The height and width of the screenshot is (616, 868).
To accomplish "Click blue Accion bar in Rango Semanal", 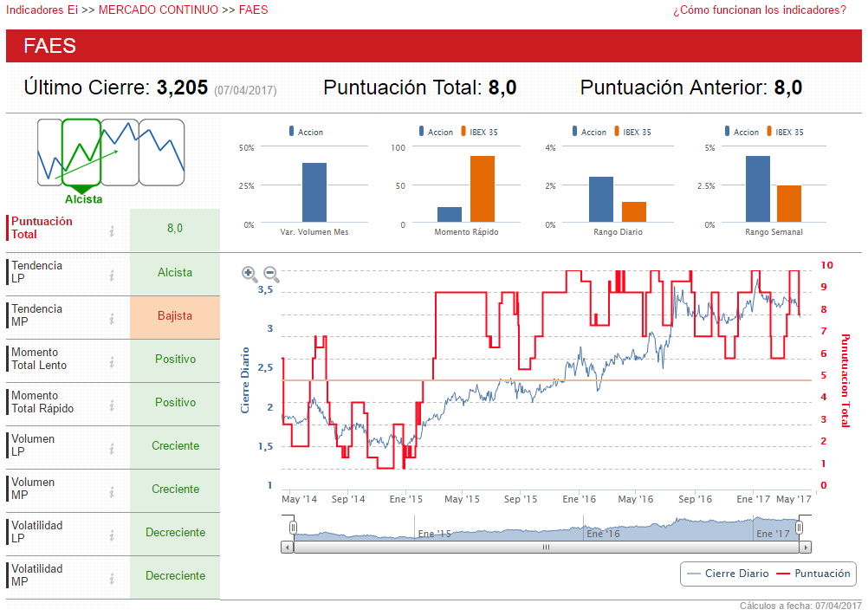I will (x=758, y=189).
